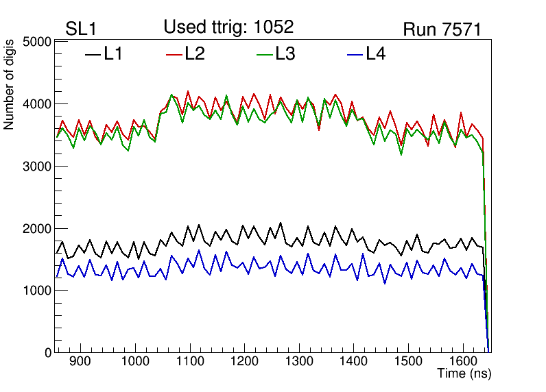
Task: Click the 'Run 7571' label
Action: coord(442,29)
